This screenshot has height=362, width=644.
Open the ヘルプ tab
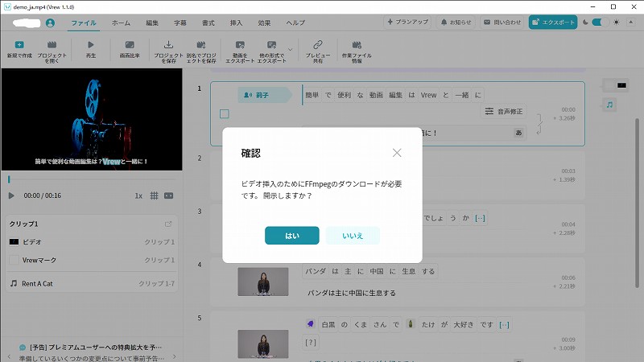[295, 23]
